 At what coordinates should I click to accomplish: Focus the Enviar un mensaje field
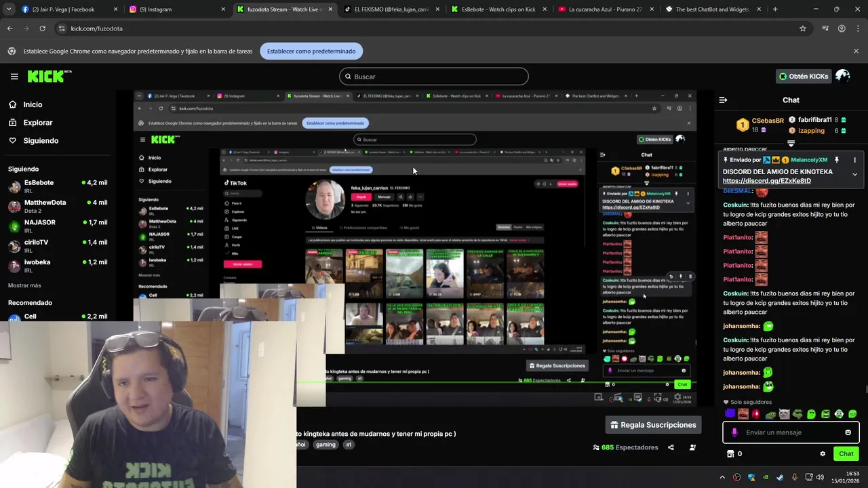791,432
